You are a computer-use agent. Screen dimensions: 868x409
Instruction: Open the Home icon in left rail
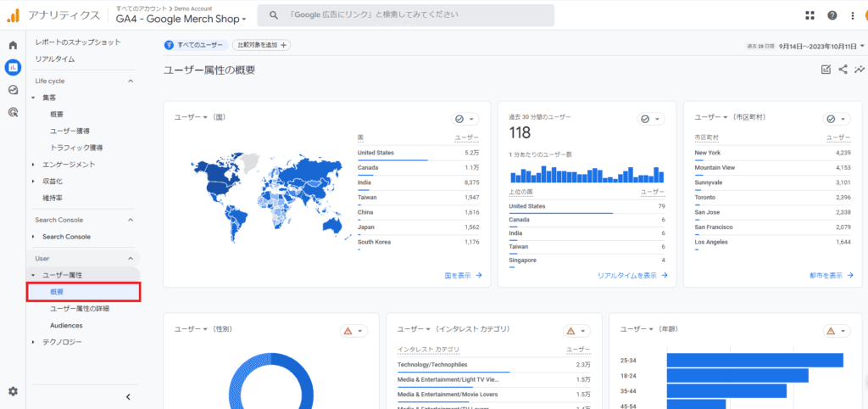pos(13,46)
